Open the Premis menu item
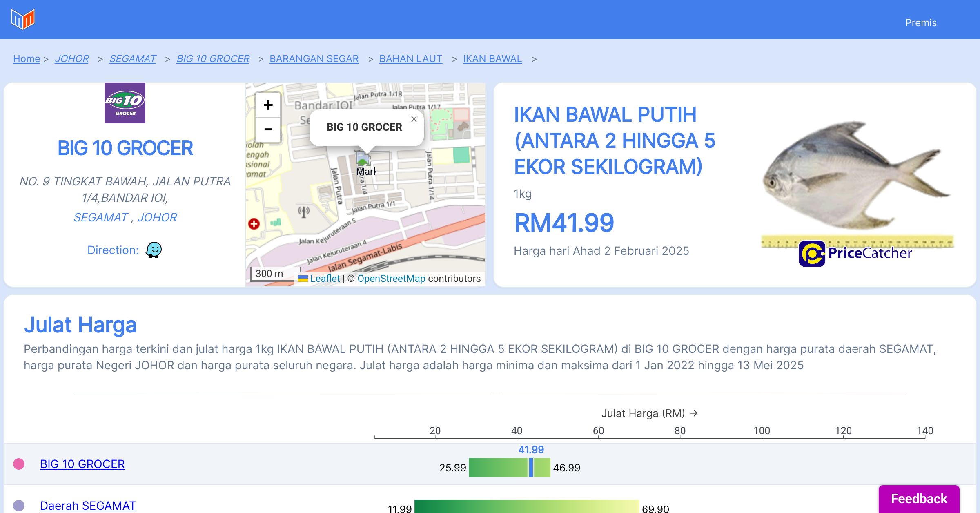The width and height of the screenshot is (980, 513). (921, 23)
